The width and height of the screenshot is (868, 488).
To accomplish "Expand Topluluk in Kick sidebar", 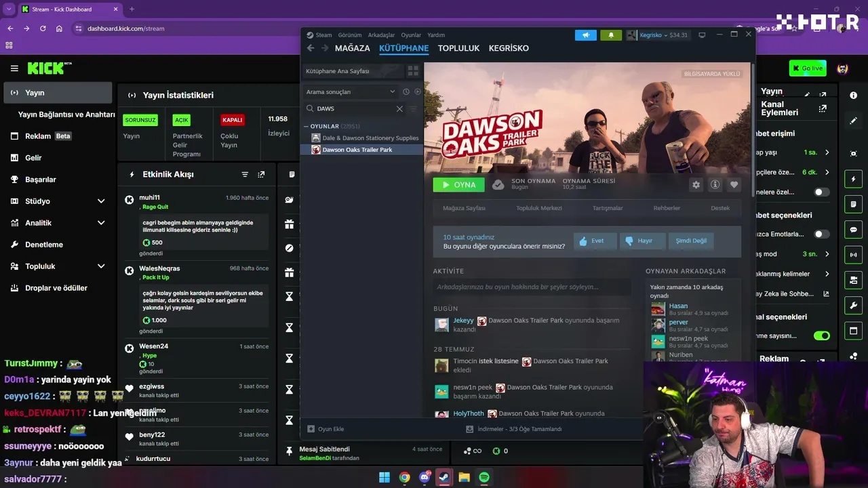I will click(x=101, y=266).
